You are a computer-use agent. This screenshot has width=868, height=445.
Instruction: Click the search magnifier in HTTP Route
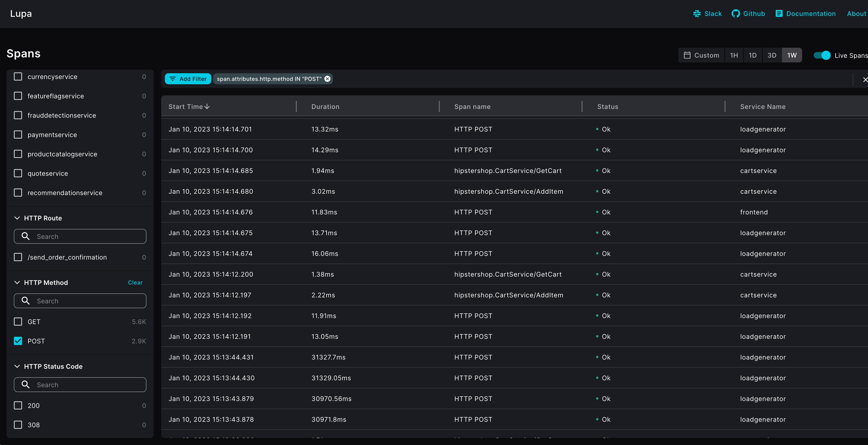26,236
